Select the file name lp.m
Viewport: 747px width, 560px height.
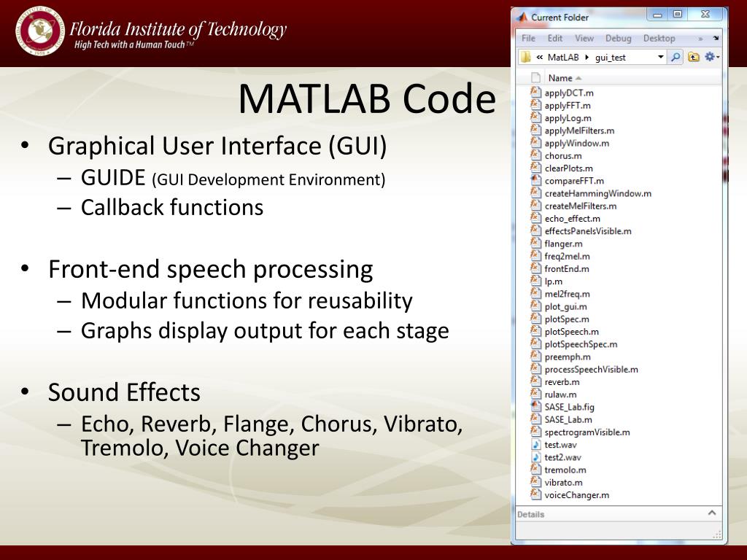[554, 281]
